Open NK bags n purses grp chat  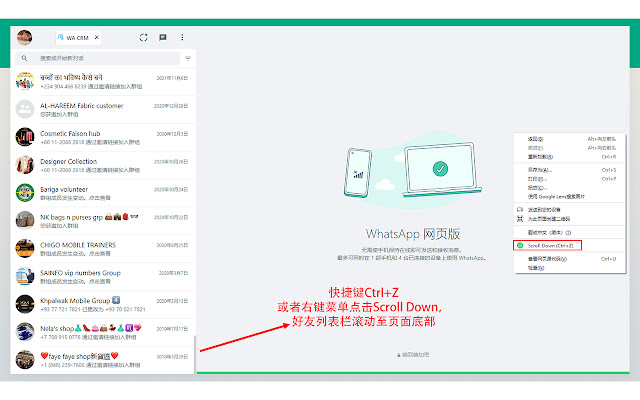[103, 221]
